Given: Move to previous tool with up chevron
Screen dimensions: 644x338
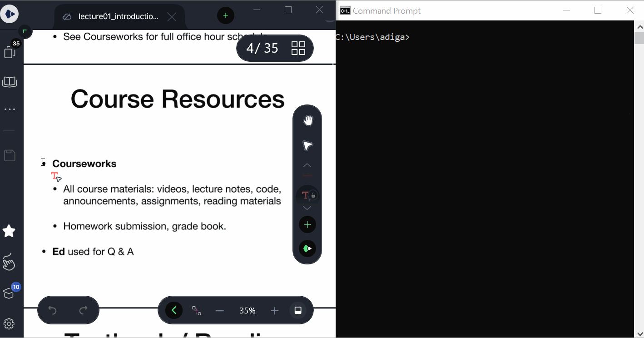Looking at the screenshot, I should point(307,165).
